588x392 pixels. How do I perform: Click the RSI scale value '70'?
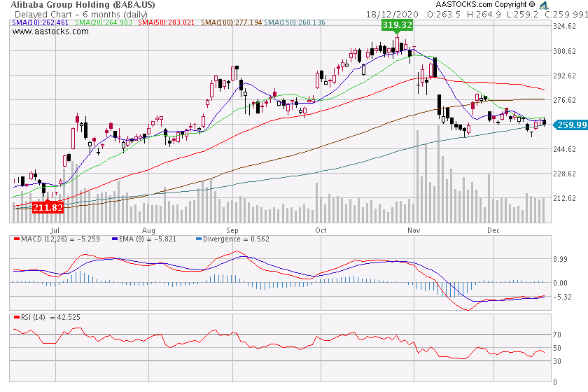557,335
